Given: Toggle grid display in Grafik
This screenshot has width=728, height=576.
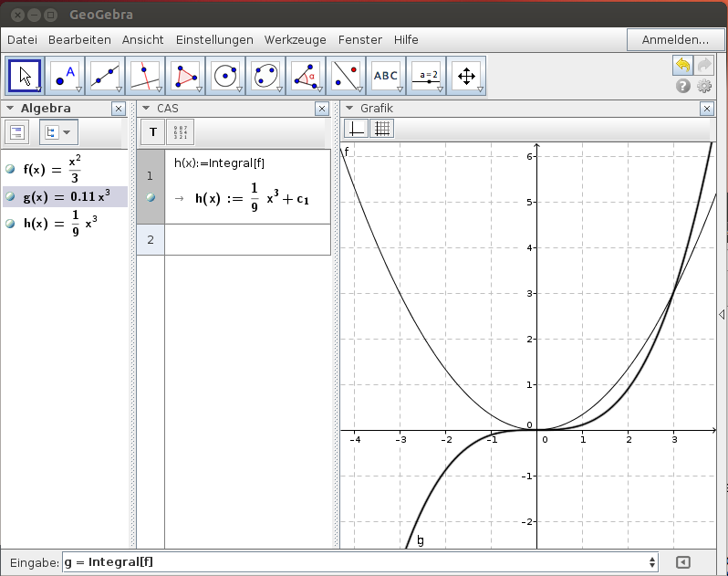Looking at the screenshot, I should point(382,129).
